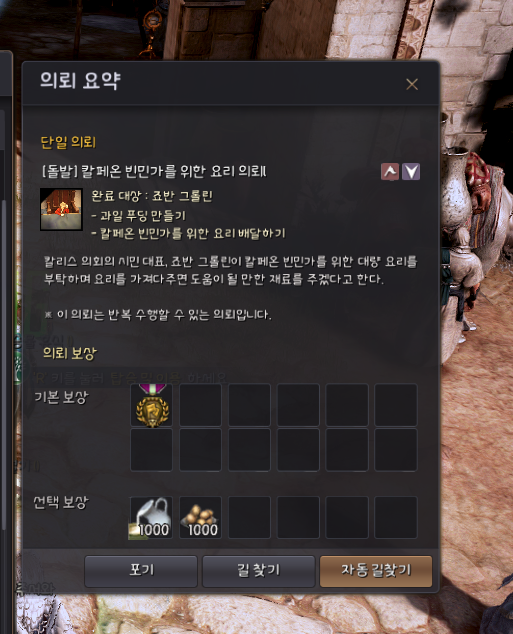The width and height of the screenshot is (513, 634).
Task: Click the first empty second-row 기본 보상 slot
Action: click(152, 450)
